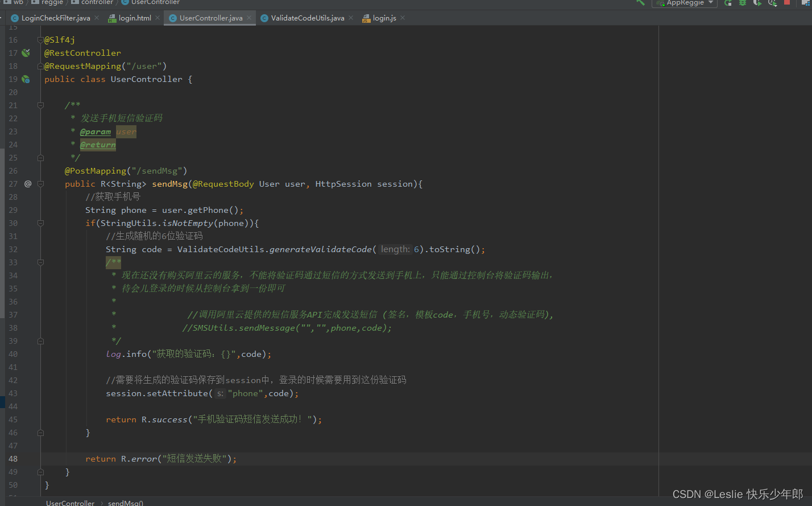The width and height of the screenshot is (812, 506).
Task: Click the log.info statement
Action: point(189,354)
